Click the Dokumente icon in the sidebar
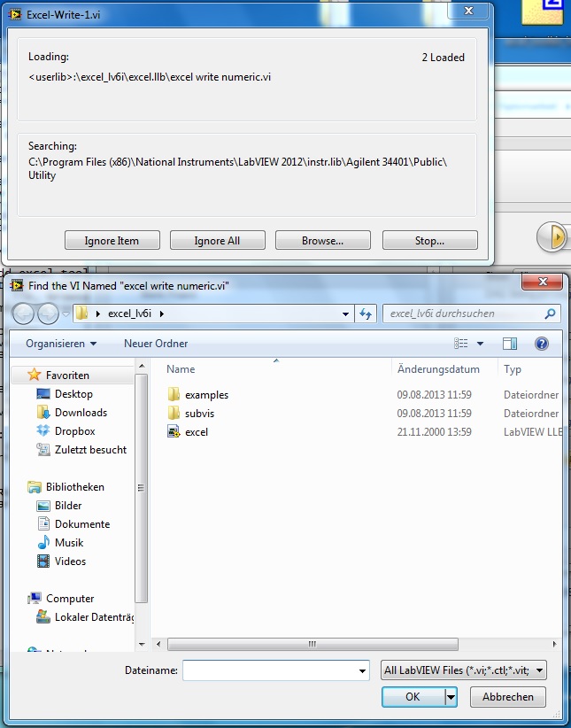The width and height of the screenshot is (571, 728). pos(43,523)
